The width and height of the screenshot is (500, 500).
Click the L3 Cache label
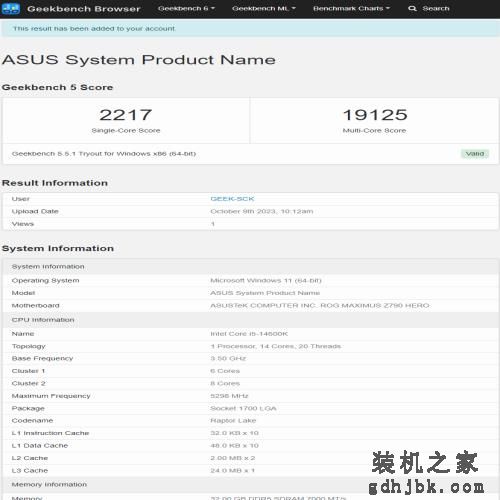(30, 471)
